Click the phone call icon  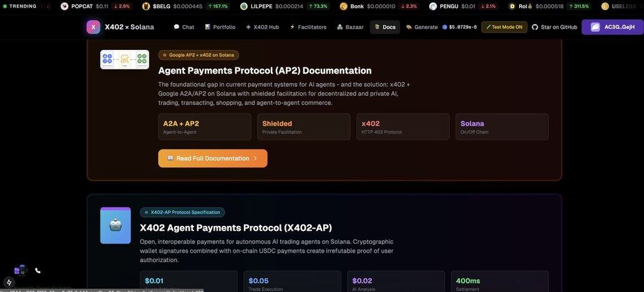pyautogui.click(x=37, y=270)
